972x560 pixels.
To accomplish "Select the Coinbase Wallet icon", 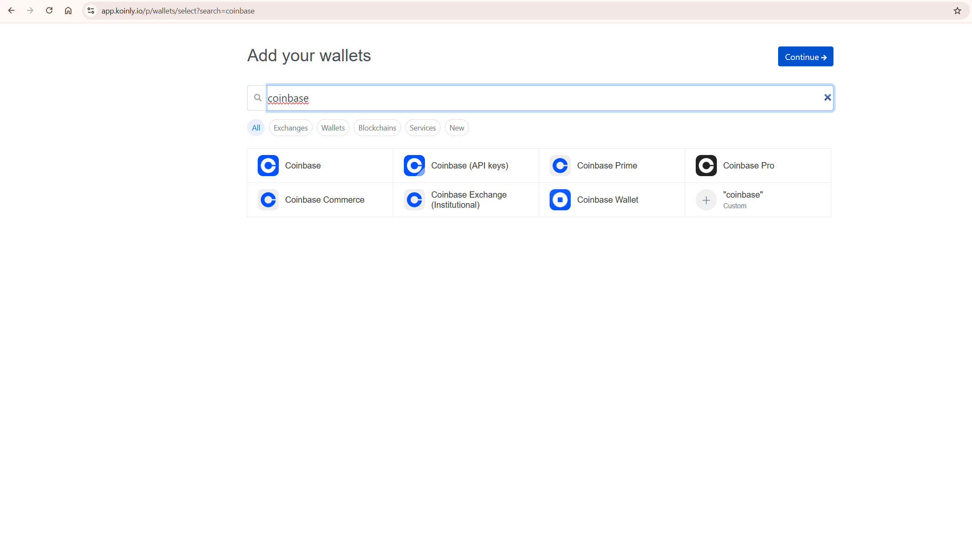I will click(x=560, y=199).
